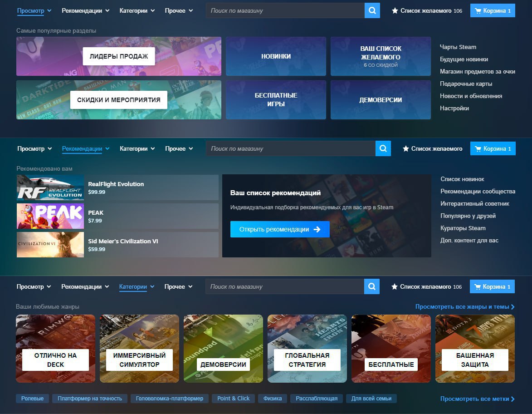Select the 'Платформер на точность' tag
This screenshot has height=414, width=532.
[89, 399]
